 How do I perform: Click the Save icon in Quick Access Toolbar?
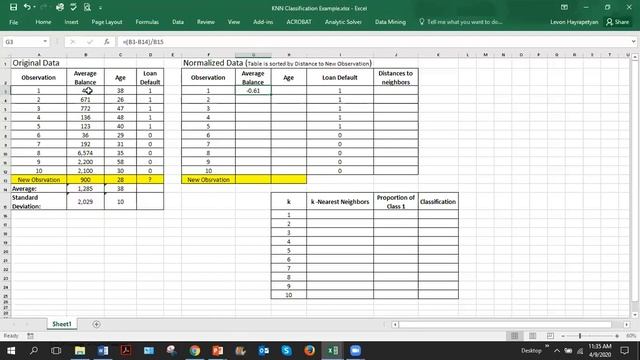tap(13, 7)
